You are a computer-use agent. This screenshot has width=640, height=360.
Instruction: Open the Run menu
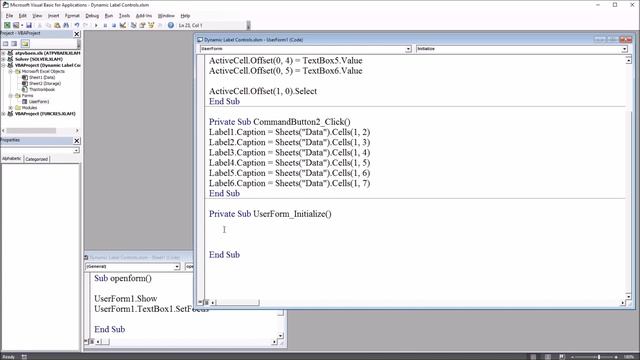tap(109, 16)
